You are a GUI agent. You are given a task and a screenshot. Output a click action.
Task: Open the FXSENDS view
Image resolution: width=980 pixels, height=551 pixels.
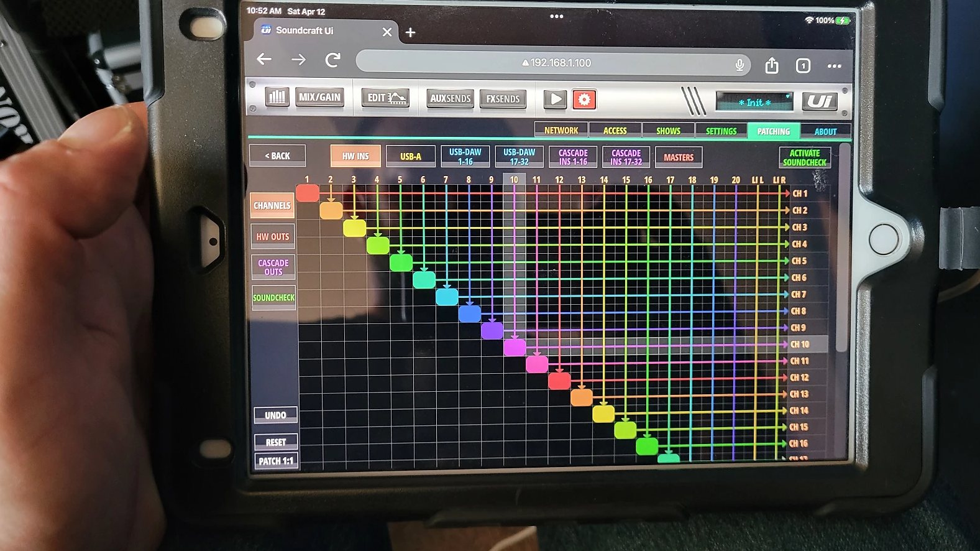point(503,99)
